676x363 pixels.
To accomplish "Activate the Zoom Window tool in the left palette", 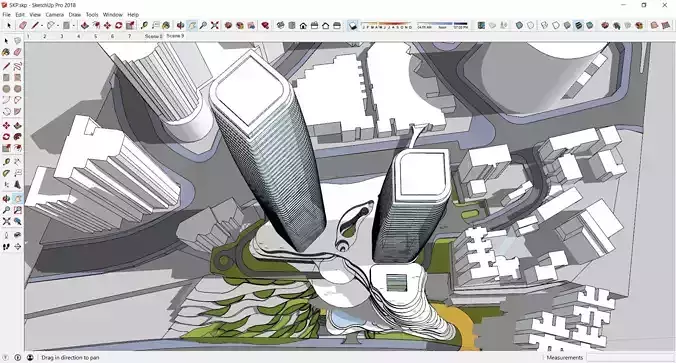I will [17, 210].
